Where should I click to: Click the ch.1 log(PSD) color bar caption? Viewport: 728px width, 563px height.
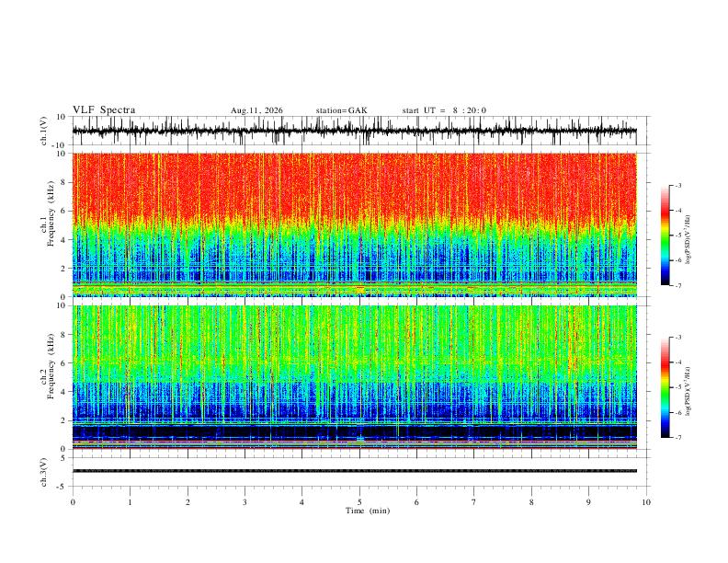click(688, 240)
